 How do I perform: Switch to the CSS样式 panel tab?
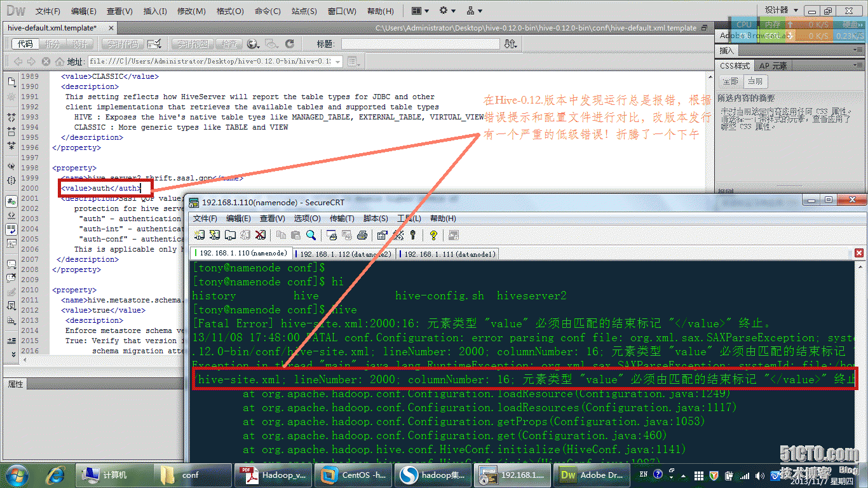(735, 65)
